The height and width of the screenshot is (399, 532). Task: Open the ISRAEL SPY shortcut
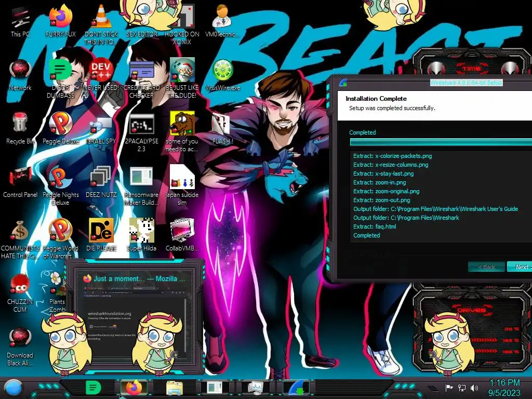[x=101, y=128]
